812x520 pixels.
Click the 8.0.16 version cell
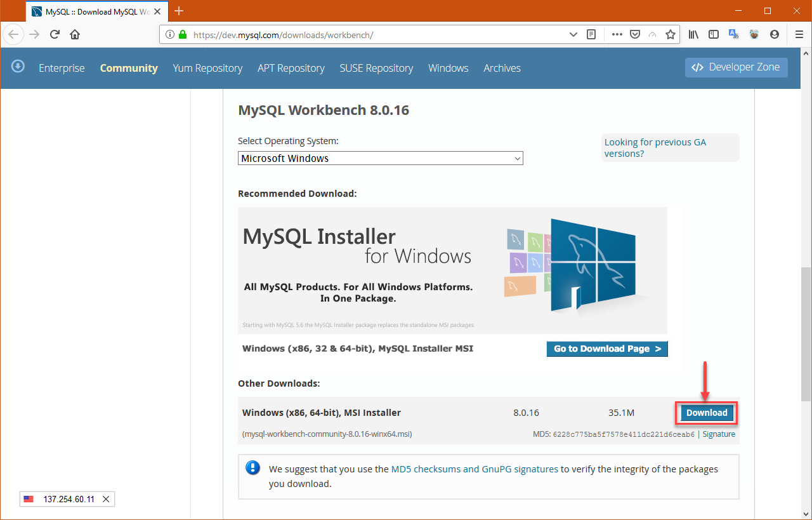pyautogui.click(x=526, y=413)
